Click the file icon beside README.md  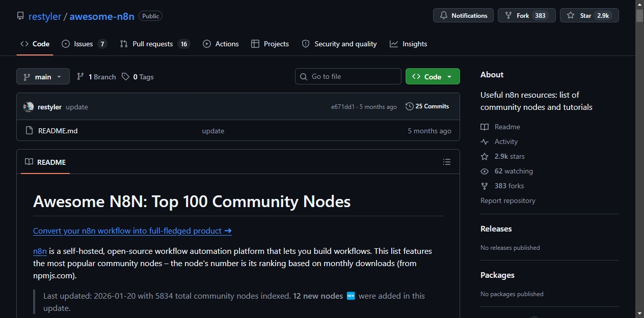point(29,131)
